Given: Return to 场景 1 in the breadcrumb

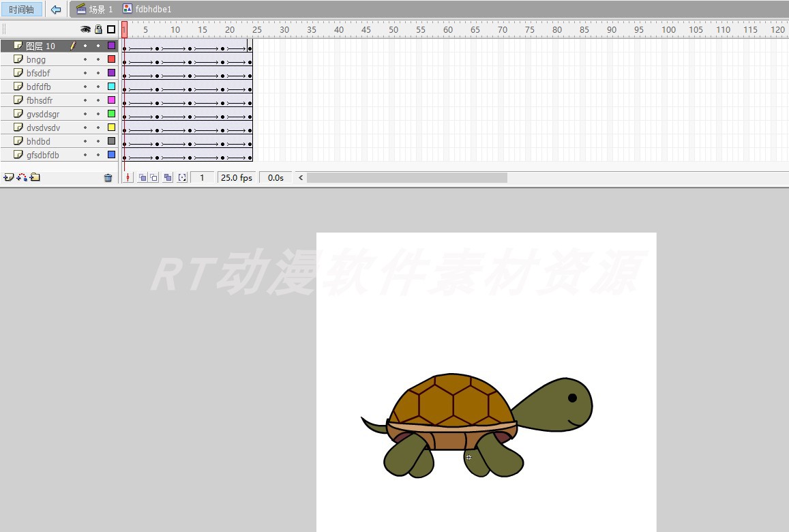Looking at the screenshot, I should click(93, 9).
